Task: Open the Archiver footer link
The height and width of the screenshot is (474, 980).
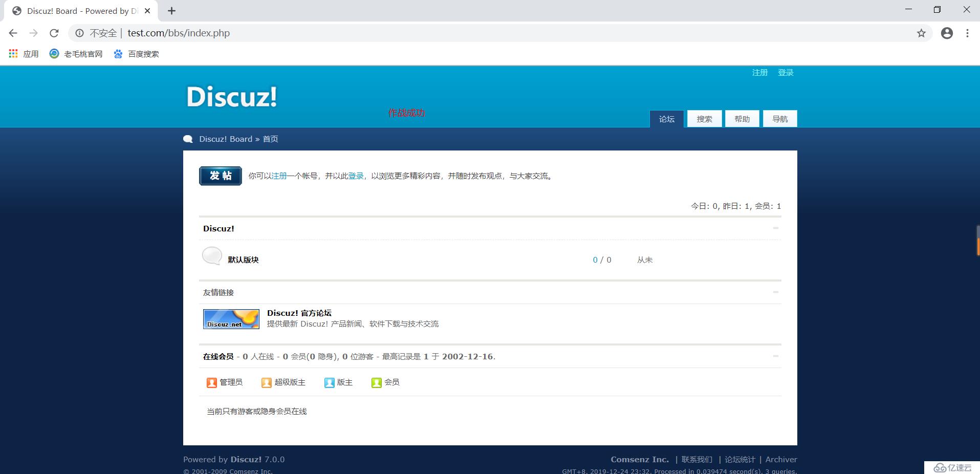Action: pyautogui.click(x=781, y=460)
